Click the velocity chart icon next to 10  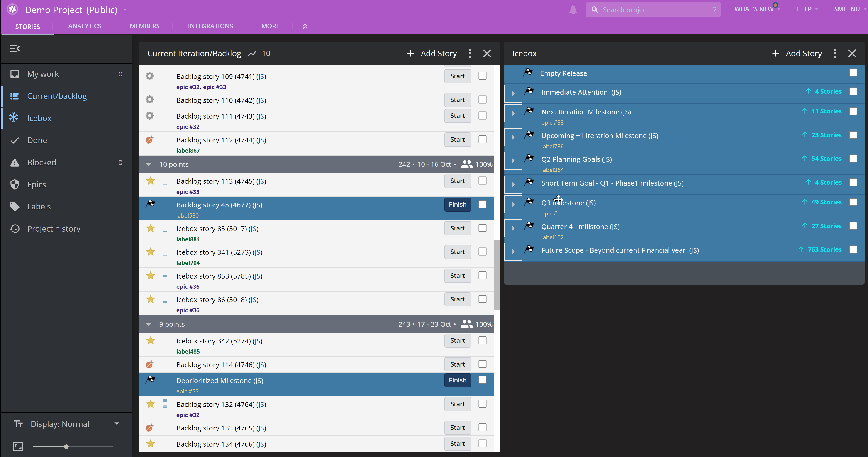252,54
